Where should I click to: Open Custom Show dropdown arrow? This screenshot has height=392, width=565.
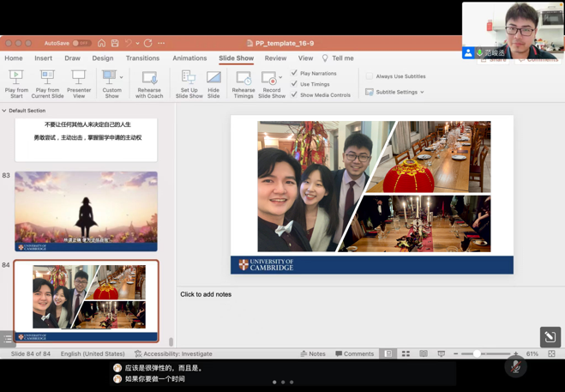click(122, 78)
